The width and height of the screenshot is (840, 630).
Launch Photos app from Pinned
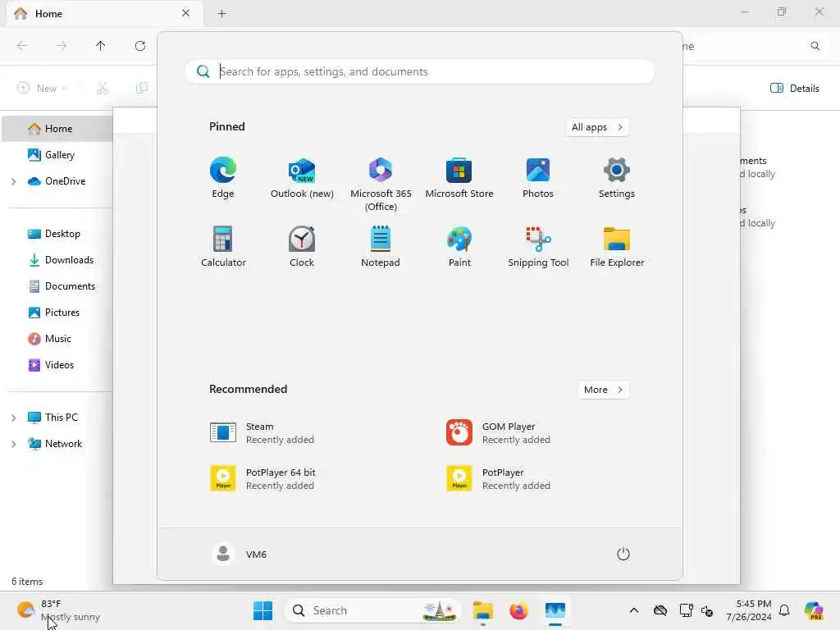538,178
